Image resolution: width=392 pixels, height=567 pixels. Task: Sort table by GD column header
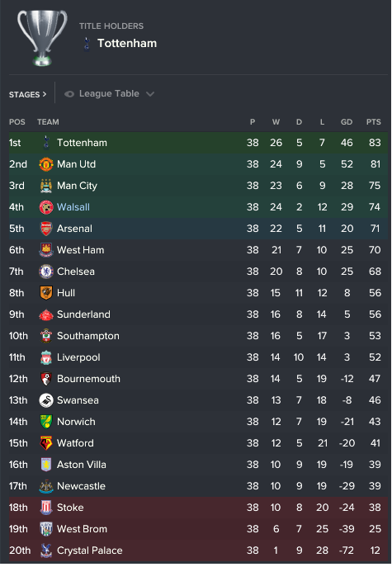[347, 122]
